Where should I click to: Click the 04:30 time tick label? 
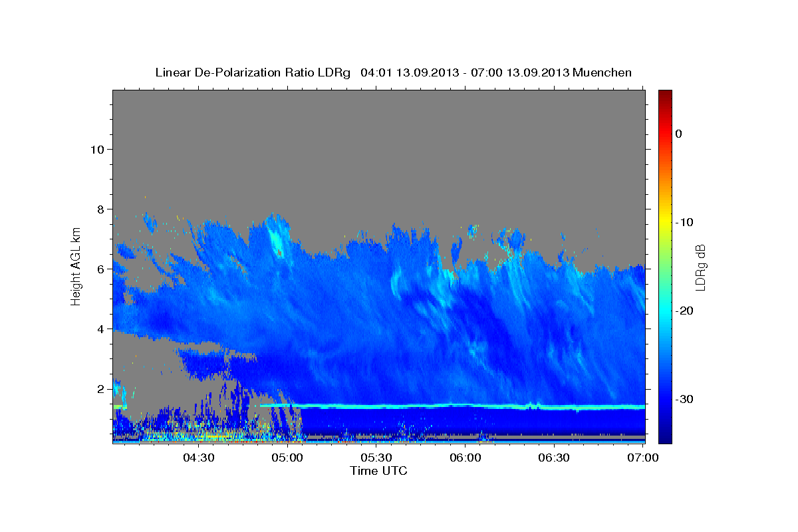coord(198,458)
